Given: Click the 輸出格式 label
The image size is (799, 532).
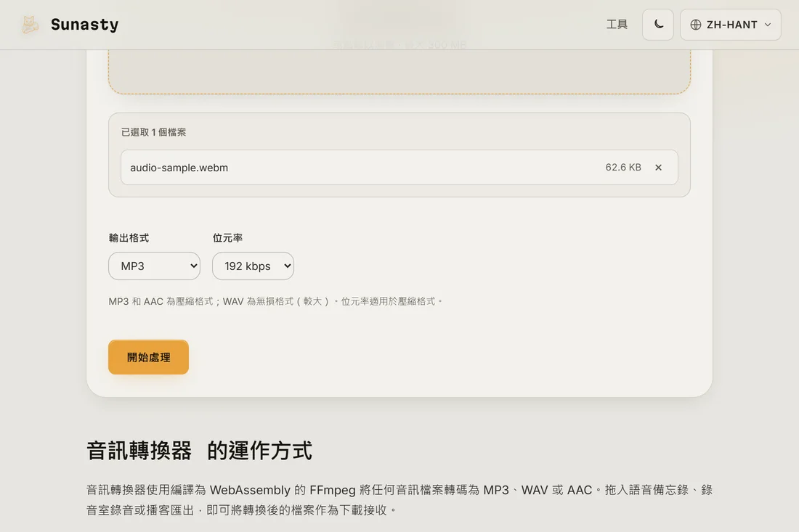Looking at the screenshot, I should tap(129, 238).
